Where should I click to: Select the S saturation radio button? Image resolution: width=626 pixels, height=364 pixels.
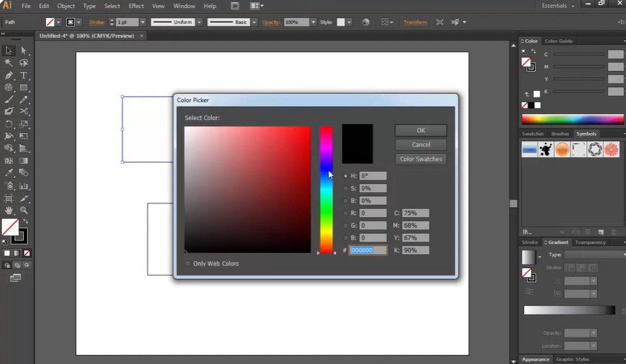(346, 189)
